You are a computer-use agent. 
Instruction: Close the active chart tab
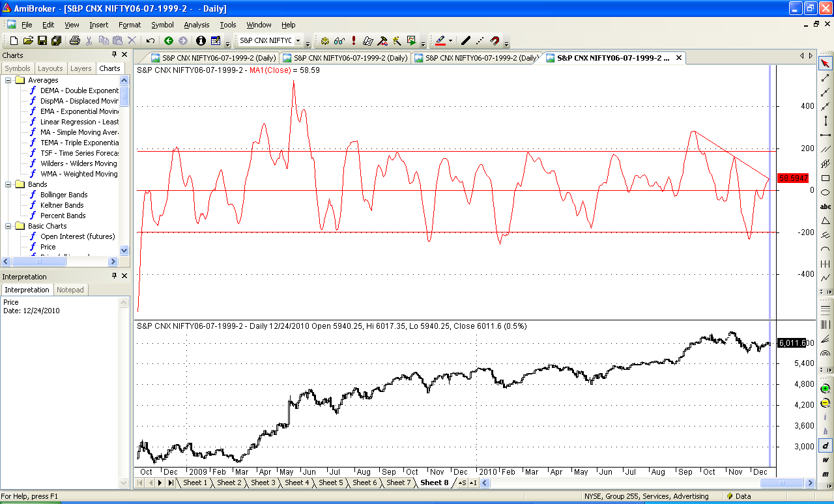click(679, 58)
